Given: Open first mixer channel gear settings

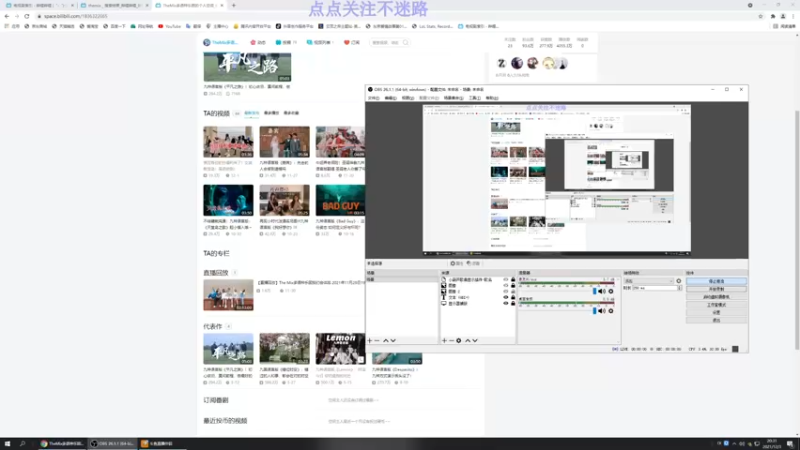Looking at the screenshot, I should point(611,291).
